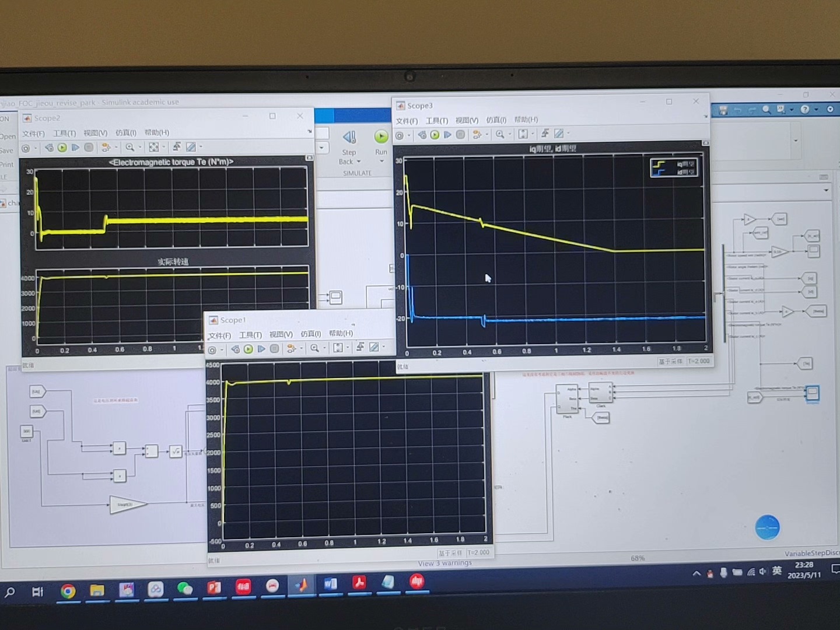Screen dimensions: 840x630
Task: Open triggers icon in Scope2 toolbar
Action: click(177, 146)
